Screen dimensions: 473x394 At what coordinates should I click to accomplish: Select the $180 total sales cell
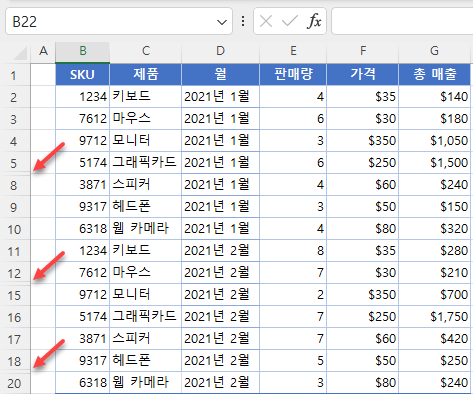[x=434, y=119]
